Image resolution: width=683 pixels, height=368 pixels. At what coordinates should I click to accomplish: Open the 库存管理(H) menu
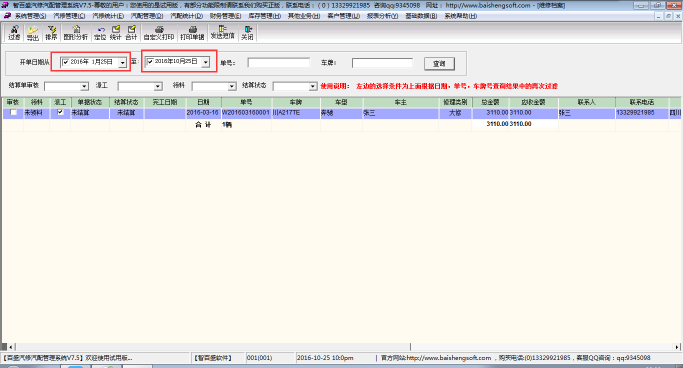click(x=265, y=16)
